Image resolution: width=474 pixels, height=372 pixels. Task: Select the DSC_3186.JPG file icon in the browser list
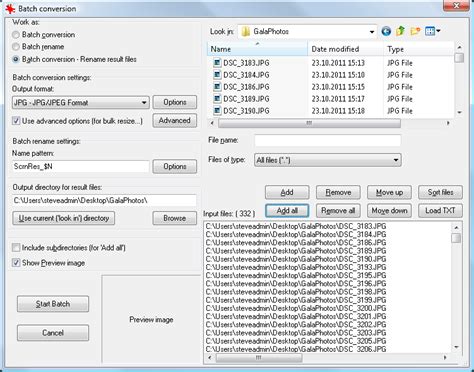(x=217, y=87)
